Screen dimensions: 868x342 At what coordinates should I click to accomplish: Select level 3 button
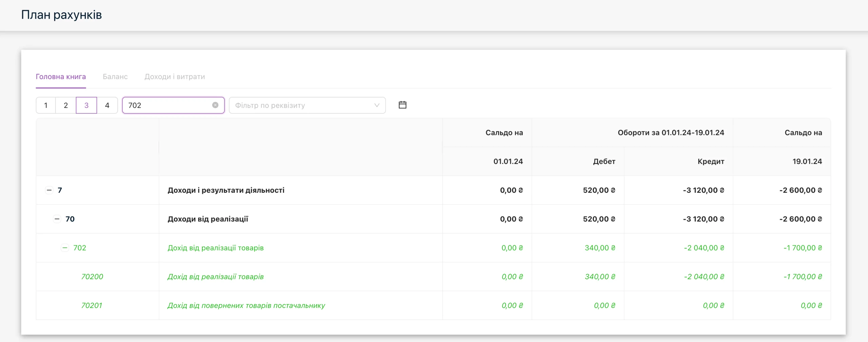coord(86,105)
